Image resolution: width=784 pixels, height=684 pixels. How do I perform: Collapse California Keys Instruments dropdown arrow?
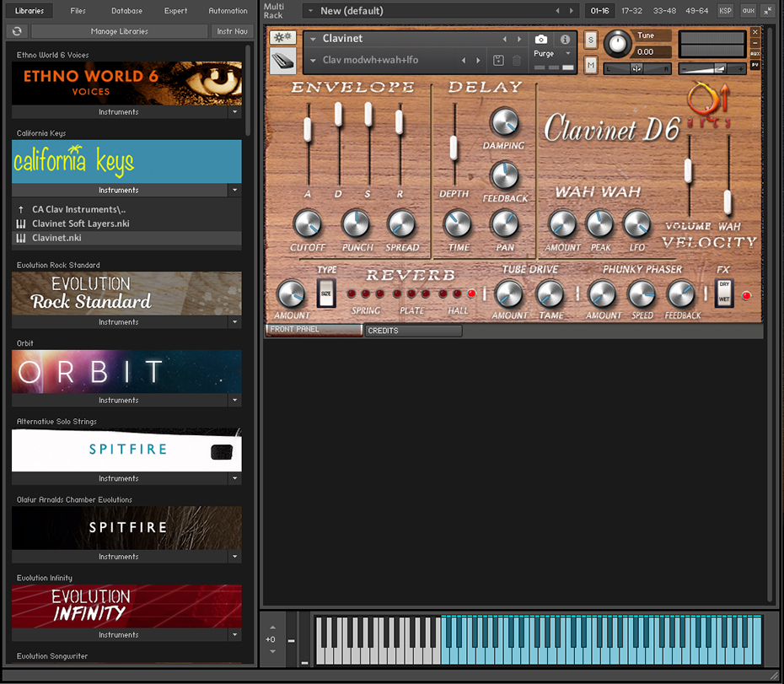[234, 190]
